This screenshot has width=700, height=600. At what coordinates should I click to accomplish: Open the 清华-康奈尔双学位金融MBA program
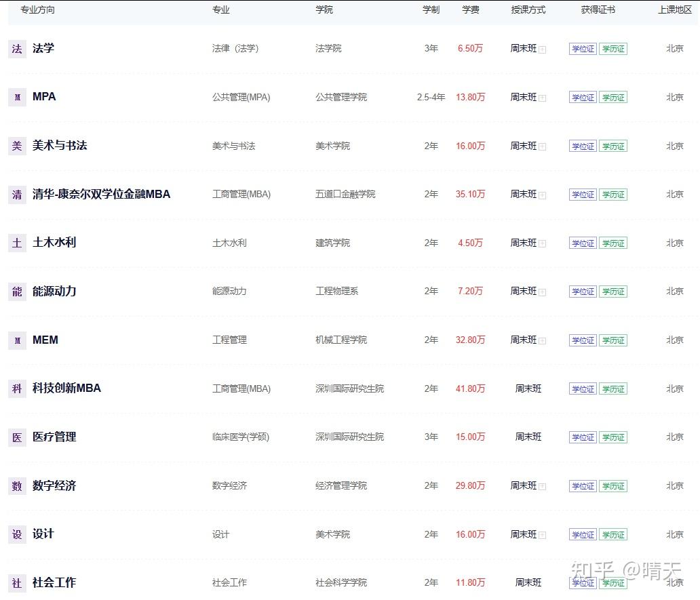(x=101, y=194)
